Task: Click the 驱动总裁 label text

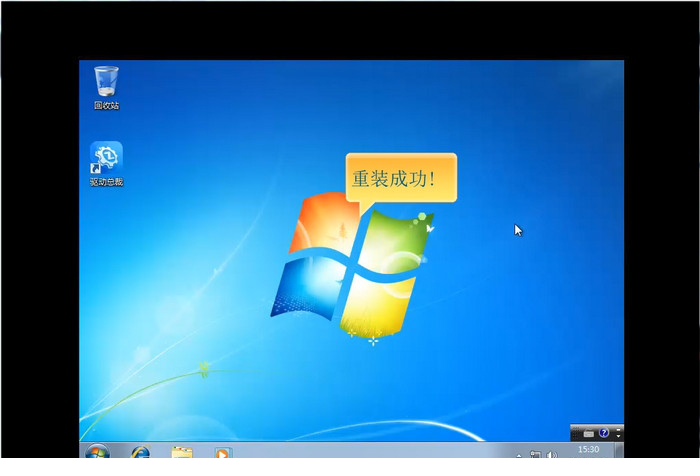Action: coord(106,182)
